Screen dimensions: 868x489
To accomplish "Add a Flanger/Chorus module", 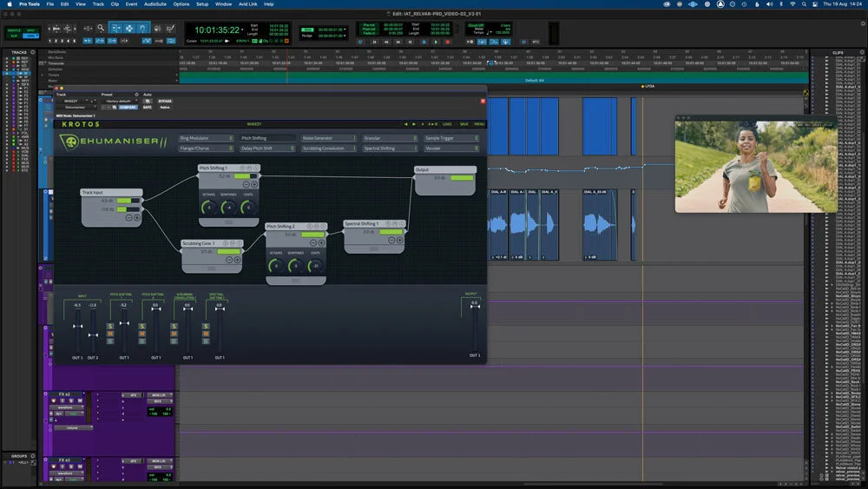I will [206, 149].
